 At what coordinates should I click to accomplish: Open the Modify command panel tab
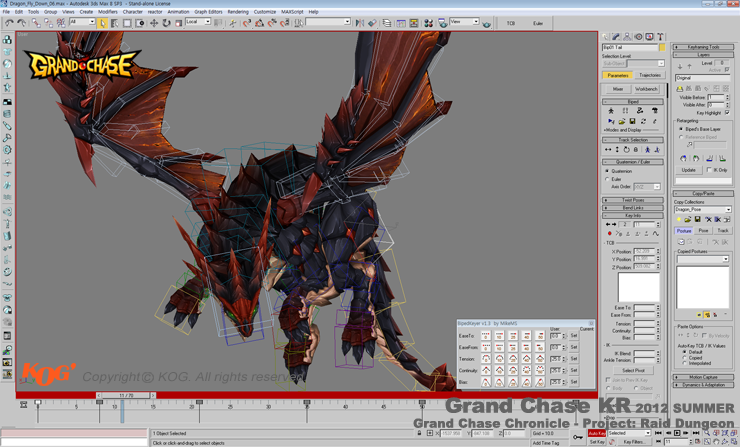click(616, 36)
